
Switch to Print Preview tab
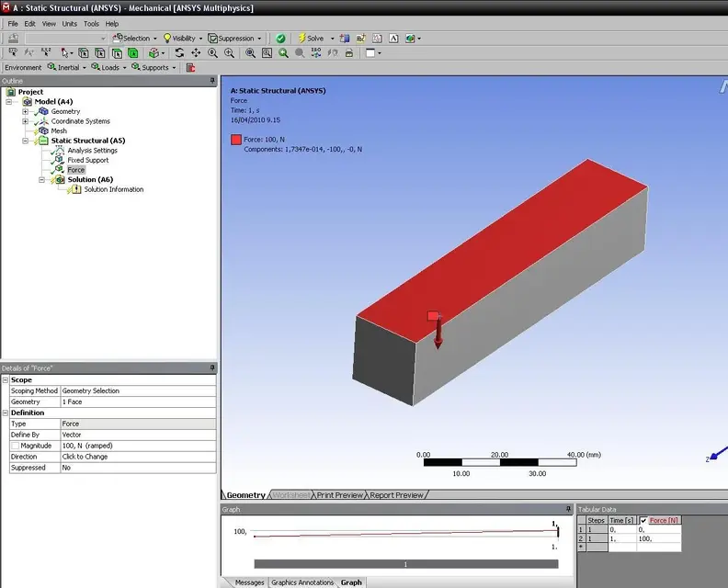(x=339, y=495)
